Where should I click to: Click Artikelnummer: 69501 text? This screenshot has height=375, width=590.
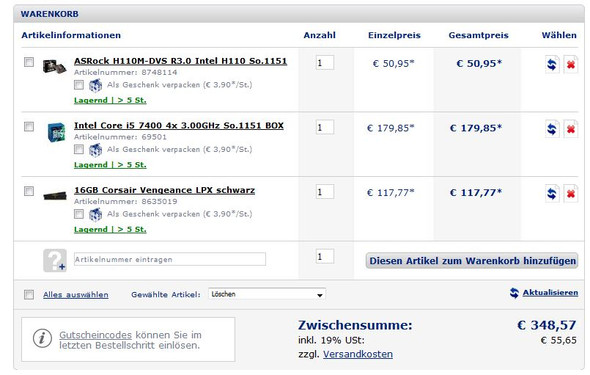[120, 137]
